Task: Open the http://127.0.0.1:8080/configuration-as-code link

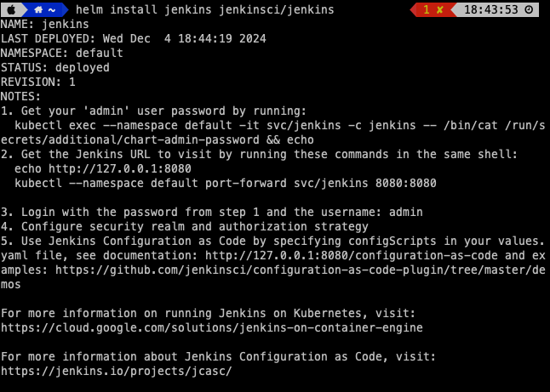Action: point(351,255)
